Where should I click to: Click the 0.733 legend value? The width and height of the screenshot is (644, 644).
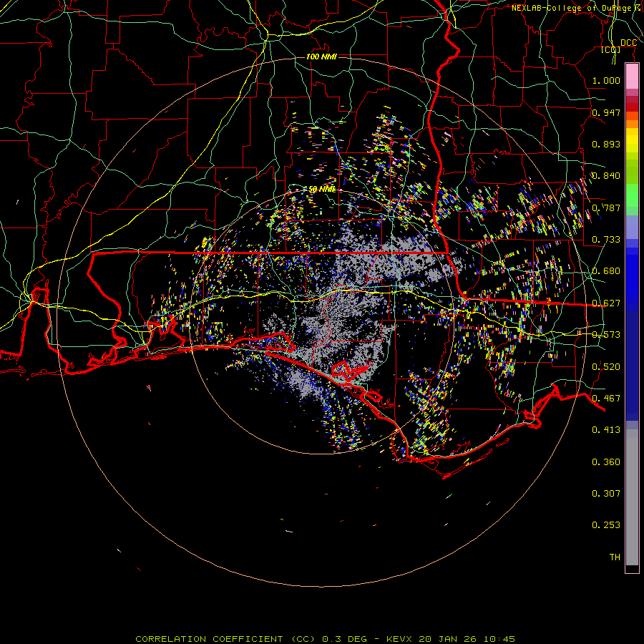606,240
